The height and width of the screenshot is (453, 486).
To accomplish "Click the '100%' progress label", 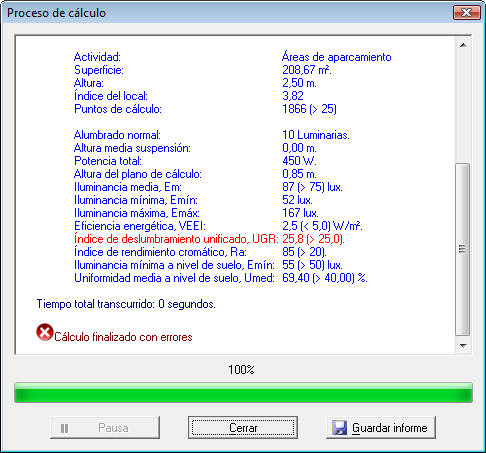I will (241, 370).
